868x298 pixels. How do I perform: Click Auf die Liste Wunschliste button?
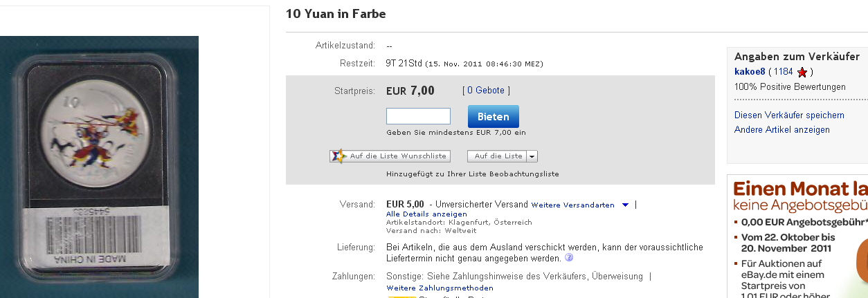tap(390, 156)
